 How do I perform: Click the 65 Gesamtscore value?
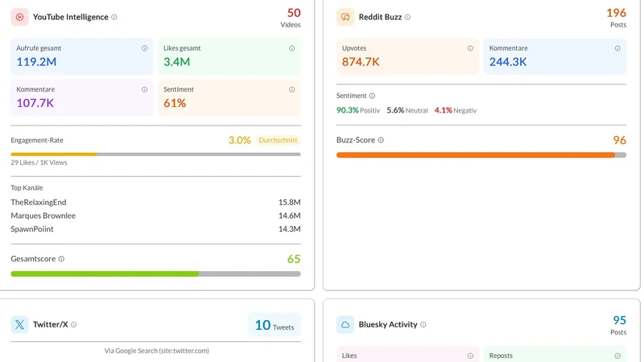point(294,259)
